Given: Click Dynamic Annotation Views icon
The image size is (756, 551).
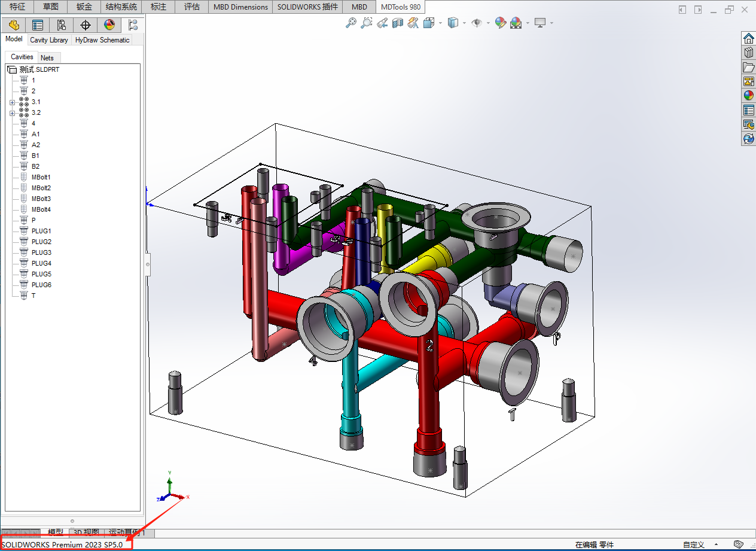Looking at the screenshot, I should [413, 23].
